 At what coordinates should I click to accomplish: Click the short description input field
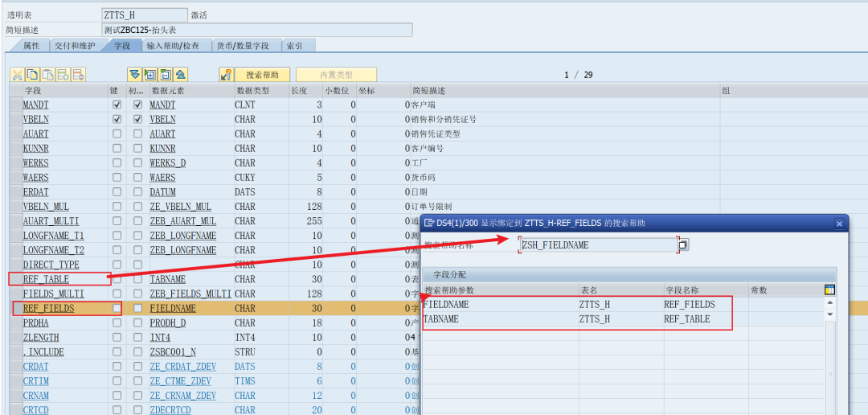(257, 30)
